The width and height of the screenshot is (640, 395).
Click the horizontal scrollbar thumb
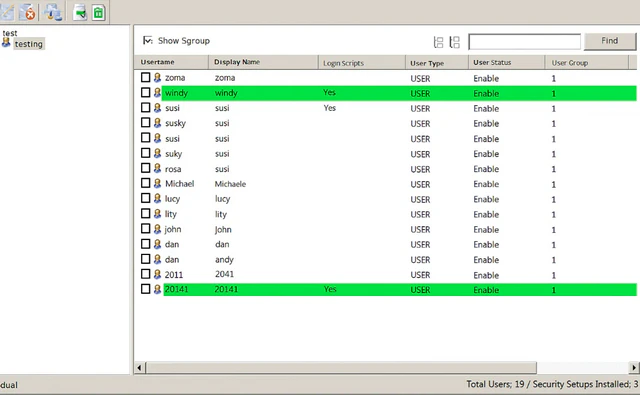click(x=341, y=368)
